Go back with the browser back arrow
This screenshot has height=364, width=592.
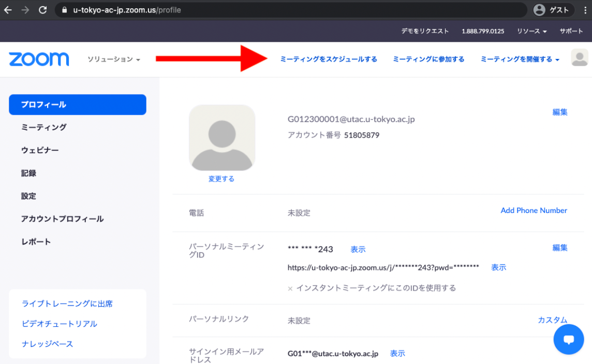click(8, 10)
